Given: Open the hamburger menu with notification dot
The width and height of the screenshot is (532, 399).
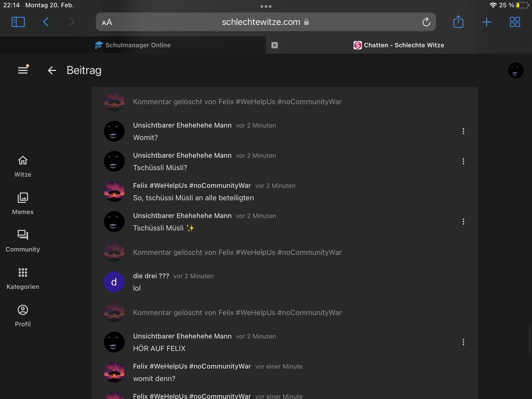Looking at the screenshot, I should coord(23,70).
